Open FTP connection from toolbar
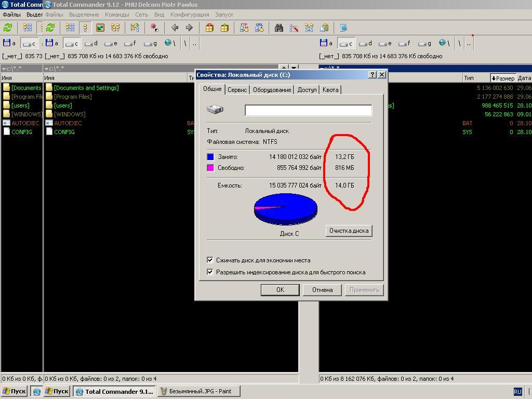This screenshot has width=532, height=399. coord(244,28)
